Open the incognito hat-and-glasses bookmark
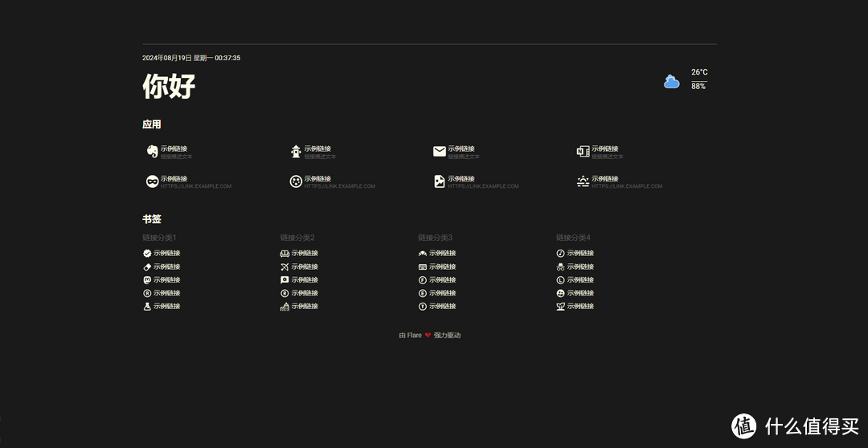 point(560,267)
